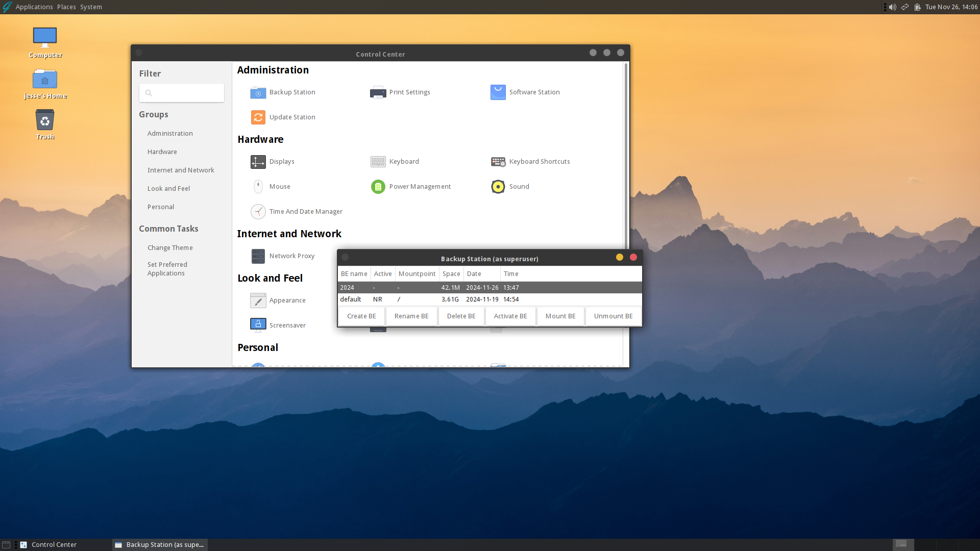The width and height of the screenshot is (980, 551).
Task: Select Look and Feel group in sidebar
Action: tap(168, 189)
